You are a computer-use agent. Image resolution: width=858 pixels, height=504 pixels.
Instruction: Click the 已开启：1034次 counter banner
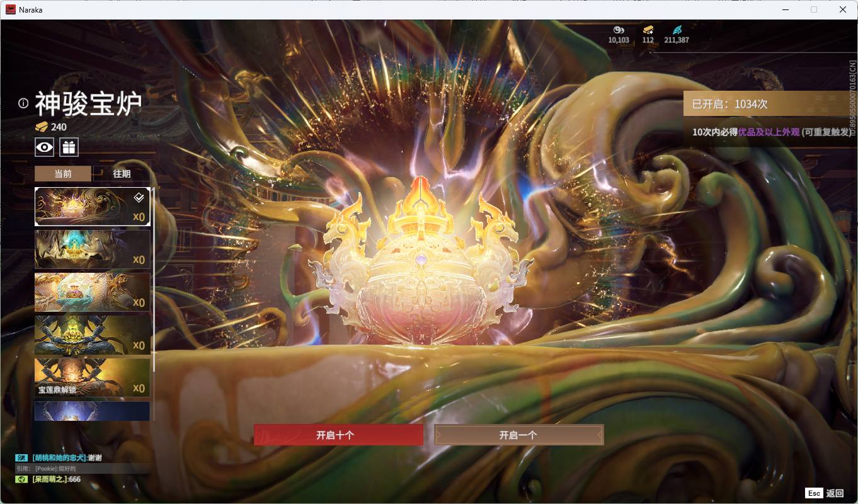coord(770,104)
